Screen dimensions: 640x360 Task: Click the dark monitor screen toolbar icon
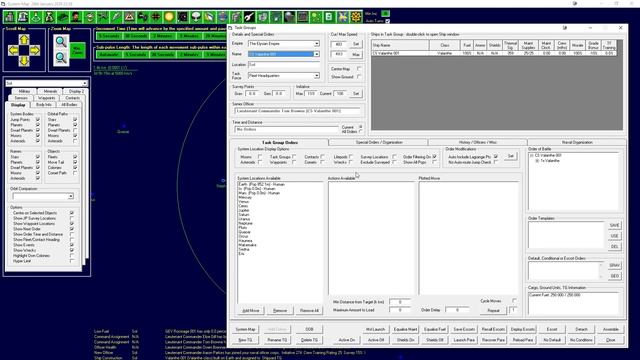click(x=302, y=17)
